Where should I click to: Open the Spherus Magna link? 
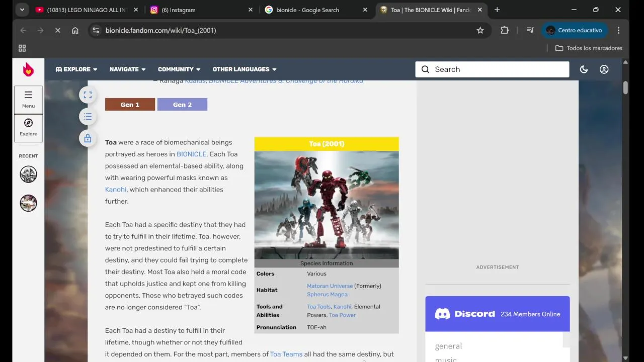point(327,294)
